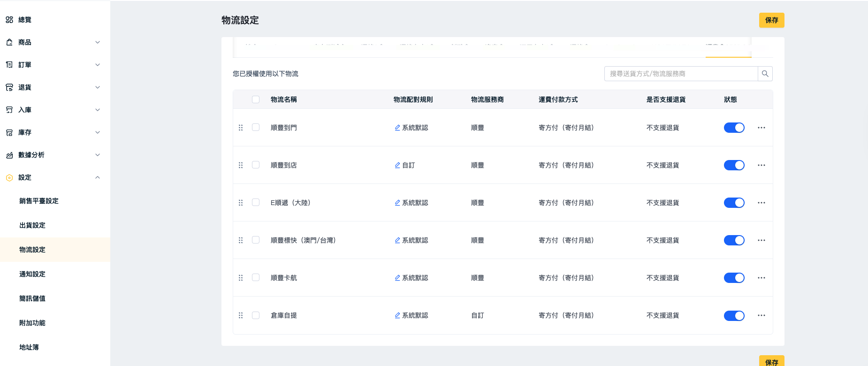The width and height of the screenshot is (868, 366).
Task: Grab the drag handle for 順豐到店 row
Action: [x=241, y=165]
